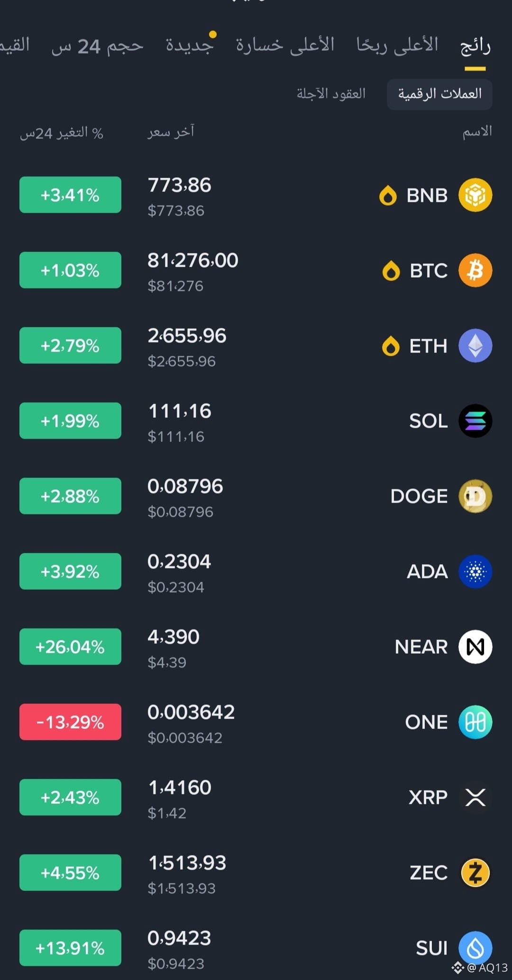
Task: Open the Solana SOL coin icon
Action: pyautogui.click(x=475, y=421)
